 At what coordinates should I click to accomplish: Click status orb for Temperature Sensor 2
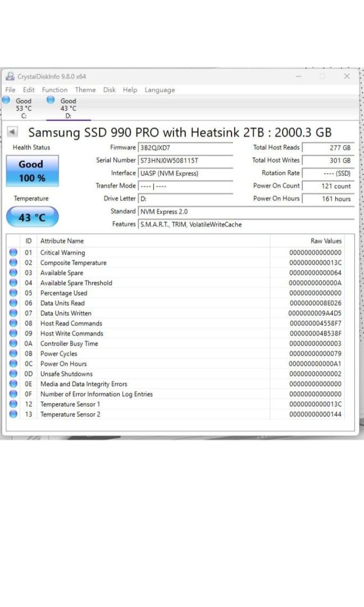click(x=13, y=414)
